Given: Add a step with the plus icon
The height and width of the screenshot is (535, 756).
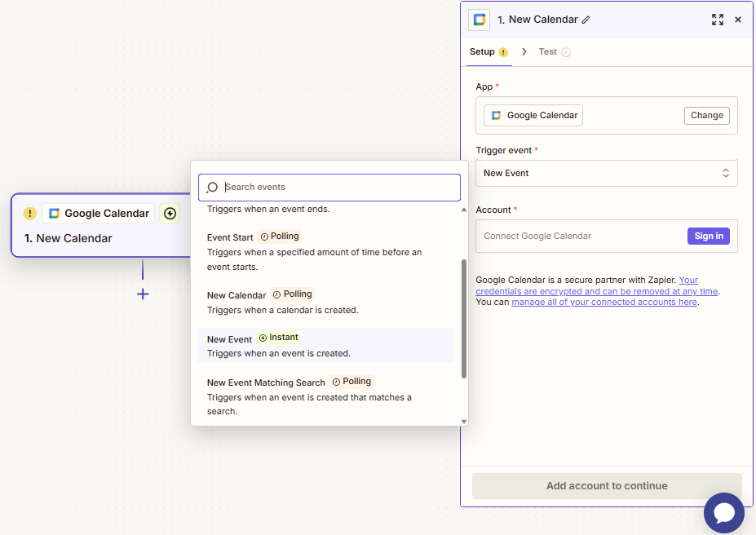Looking at the screenshot, I should coord(143,294).
